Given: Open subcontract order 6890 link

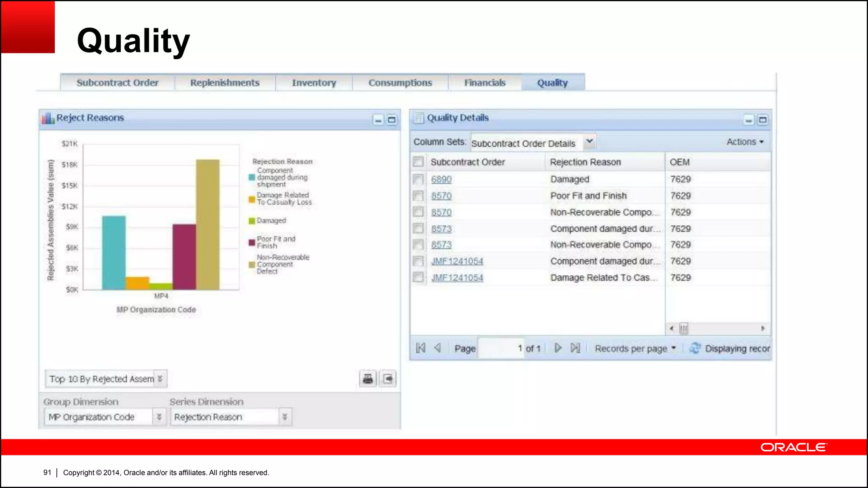Looking at the screenshot, I should tap(441, 180).
